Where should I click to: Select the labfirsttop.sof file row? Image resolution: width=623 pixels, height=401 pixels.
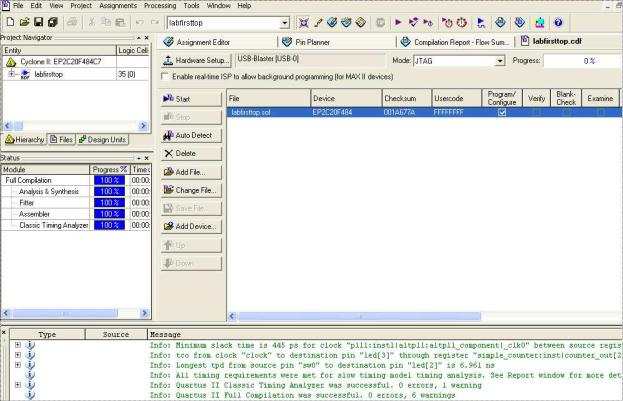click(424, 112)
